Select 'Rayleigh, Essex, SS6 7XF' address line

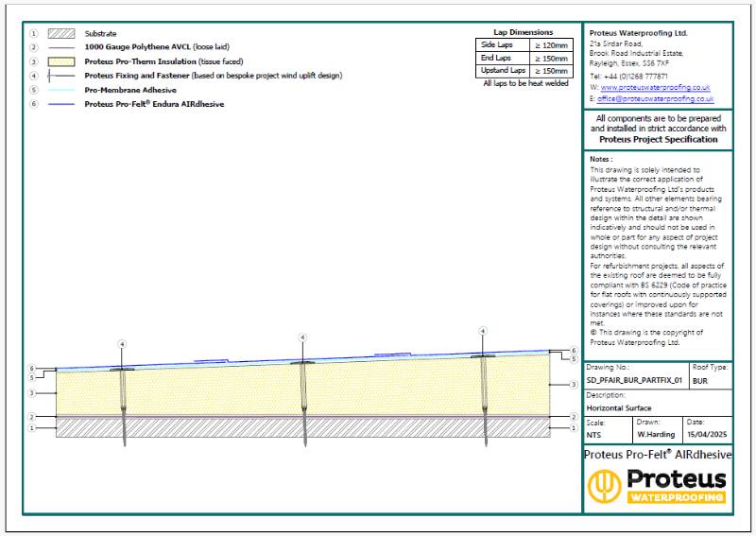pyautogui.click(x=628, y=63)
